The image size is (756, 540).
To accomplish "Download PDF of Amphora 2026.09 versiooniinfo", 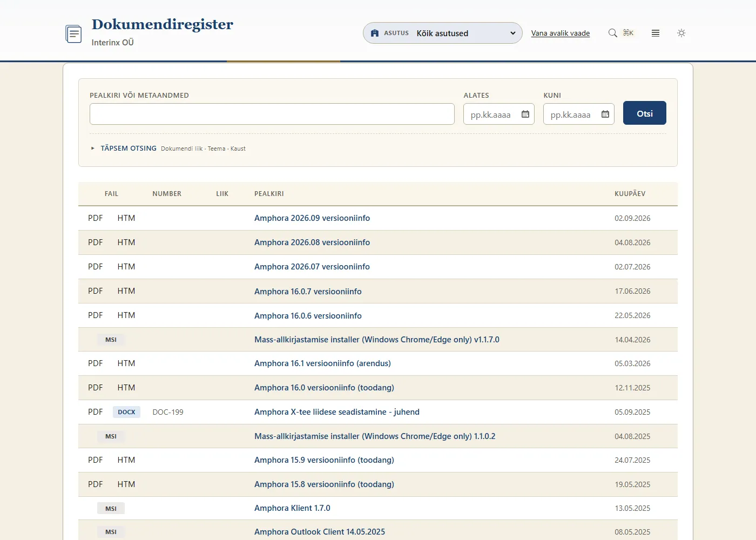I will pyautogui.click(x=96, y=218).
